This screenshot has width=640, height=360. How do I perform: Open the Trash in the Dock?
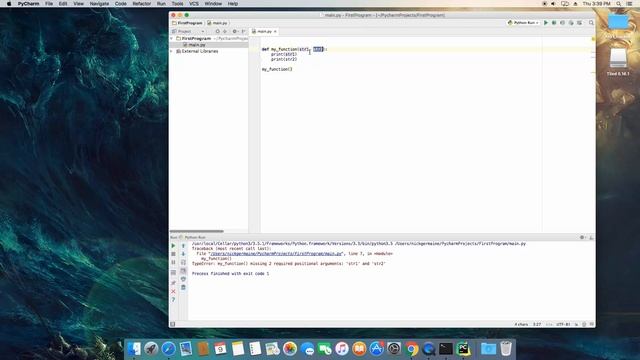(x=506, y=349)
